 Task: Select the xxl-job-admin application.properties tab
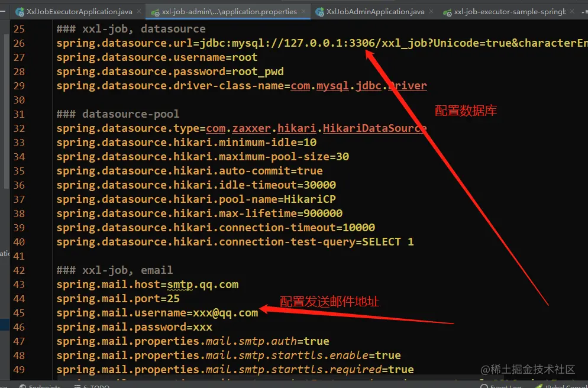229,12
